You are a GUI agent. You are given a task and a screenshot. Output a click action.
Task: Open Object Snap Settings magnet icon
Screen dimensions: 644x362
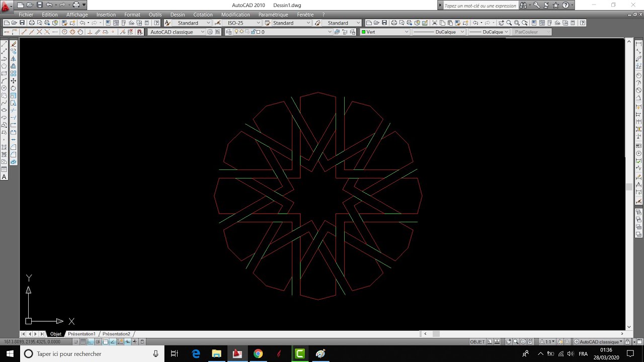pos(139,32)
